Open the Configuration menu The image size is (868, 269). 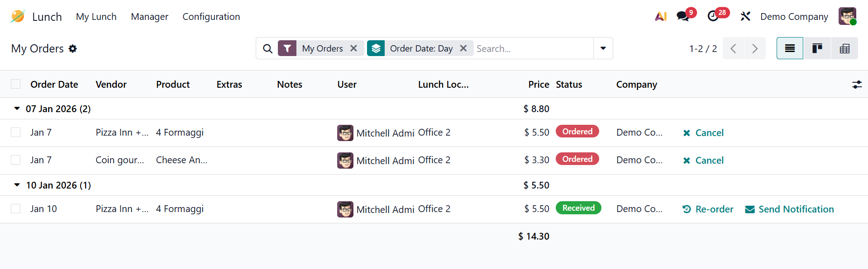pyautogui.click(x=211, y=17)
